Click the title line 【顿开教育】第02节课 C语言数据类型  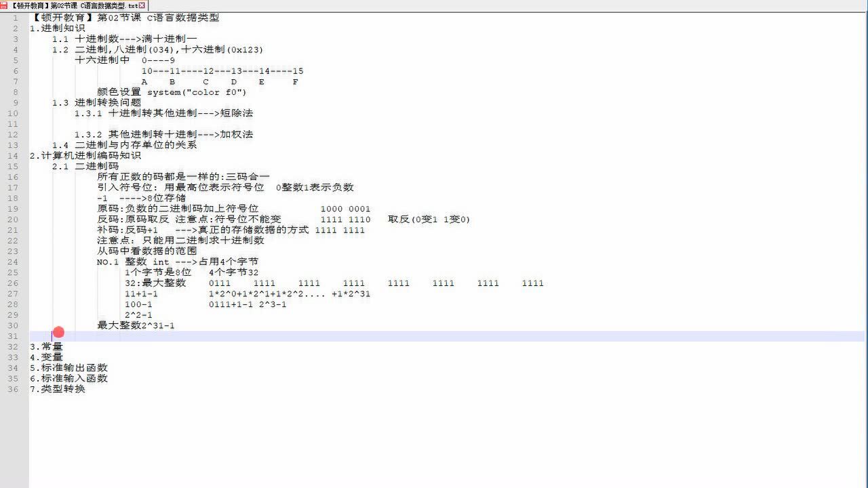point(125,18)
